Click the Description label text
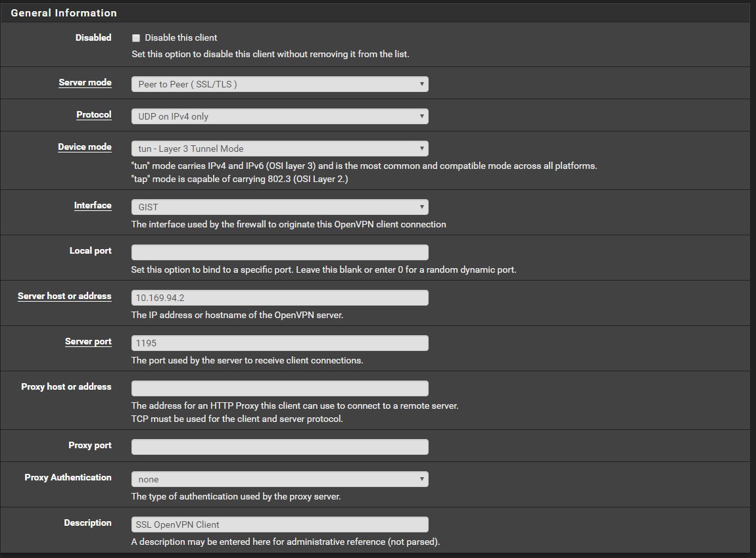Screen dimensions: 756x558 (x=87, y=523)
